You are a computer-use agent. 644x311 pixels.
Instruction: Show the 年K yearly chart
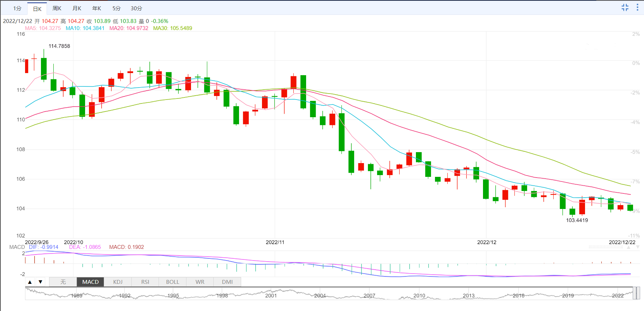(96, 8)
